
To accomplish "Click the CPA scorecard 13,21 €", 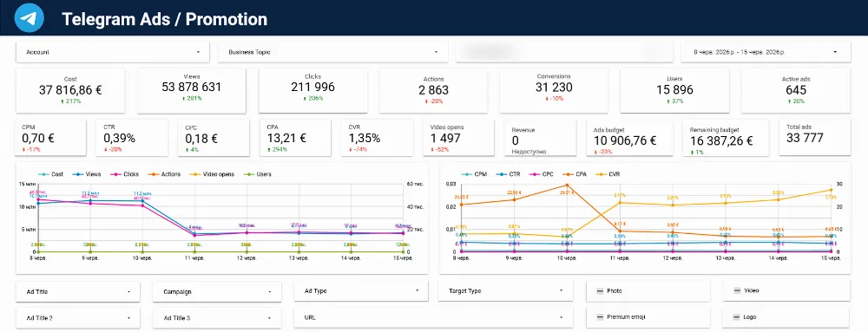I will (296, 138).
